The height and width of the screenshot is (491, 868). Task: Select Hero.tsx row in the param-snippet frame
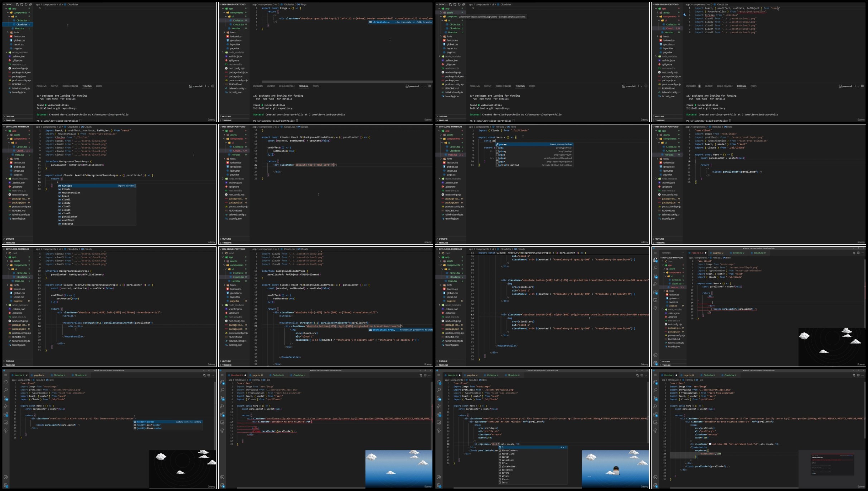tap(451, 154)
